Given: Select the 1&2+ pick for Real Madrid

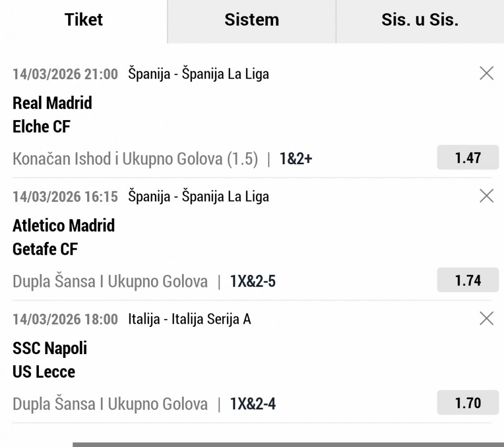Looking at the screenshot, I should coord(296,159).
